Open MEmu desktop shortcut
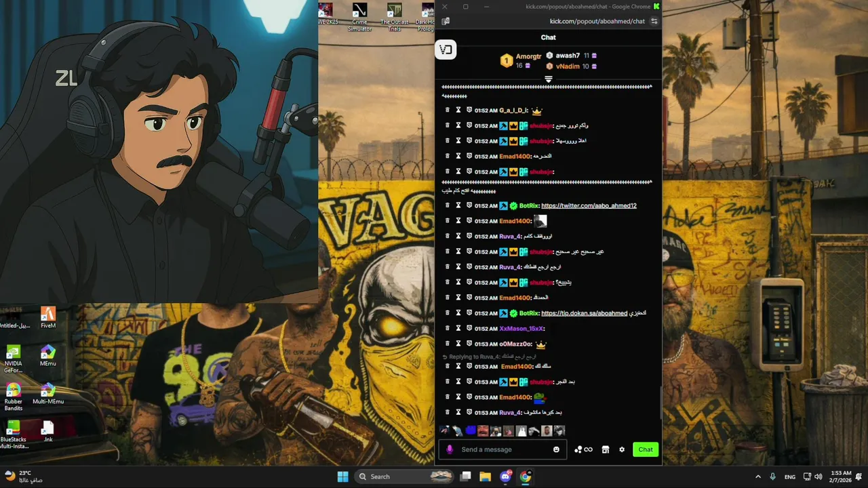 [48, 355]
